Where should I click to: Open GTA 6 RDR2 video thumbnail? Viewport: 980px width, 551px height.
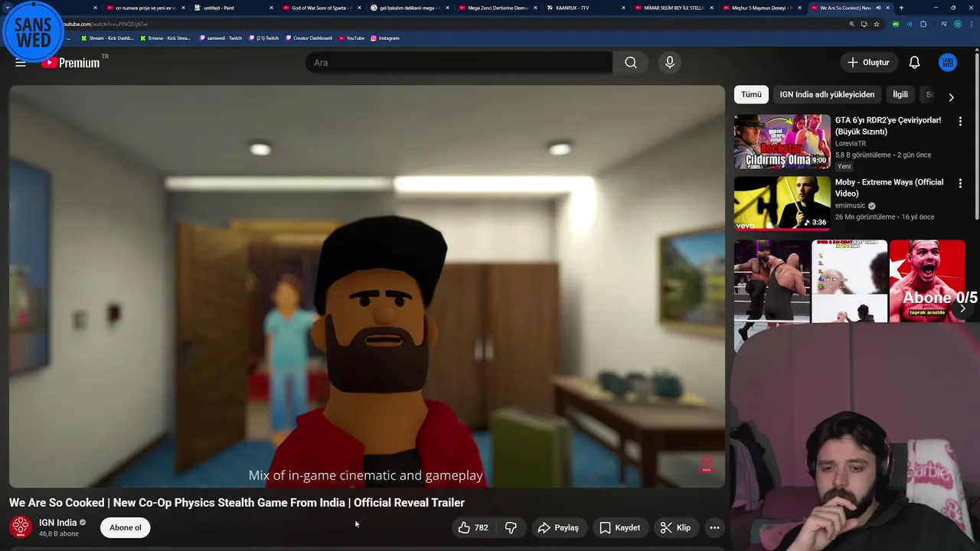point(782,142)
